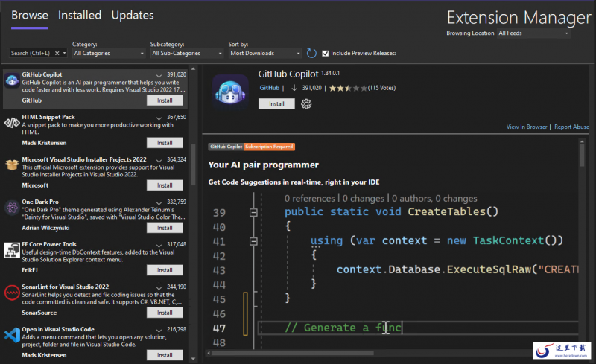Open the All Sub-Categories dropdown
Viewport: 596px width, 364px height.
(187, 53)
